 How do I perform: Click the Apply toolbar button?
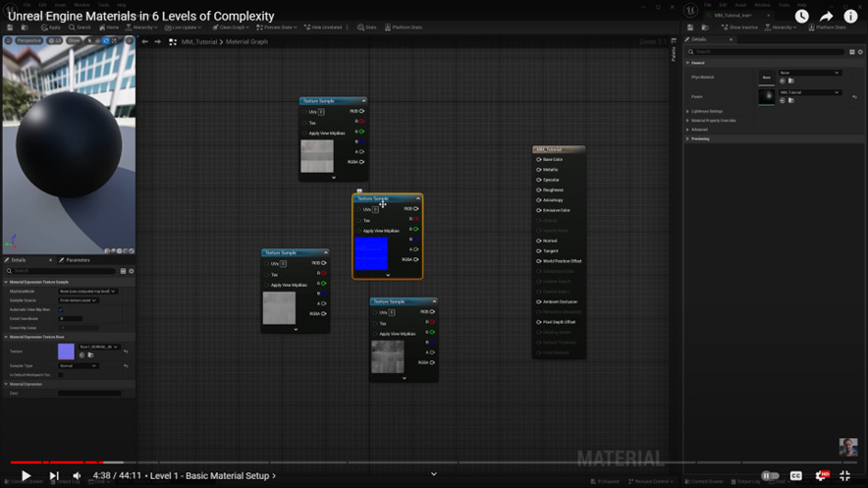click(51, 27)
